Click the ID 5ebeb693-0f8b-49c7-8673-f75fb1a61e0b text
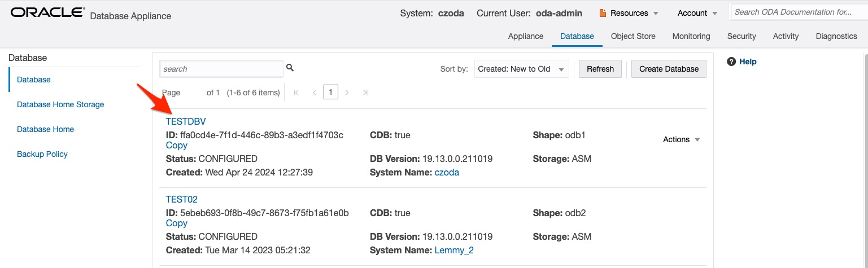 pos(257,213)
